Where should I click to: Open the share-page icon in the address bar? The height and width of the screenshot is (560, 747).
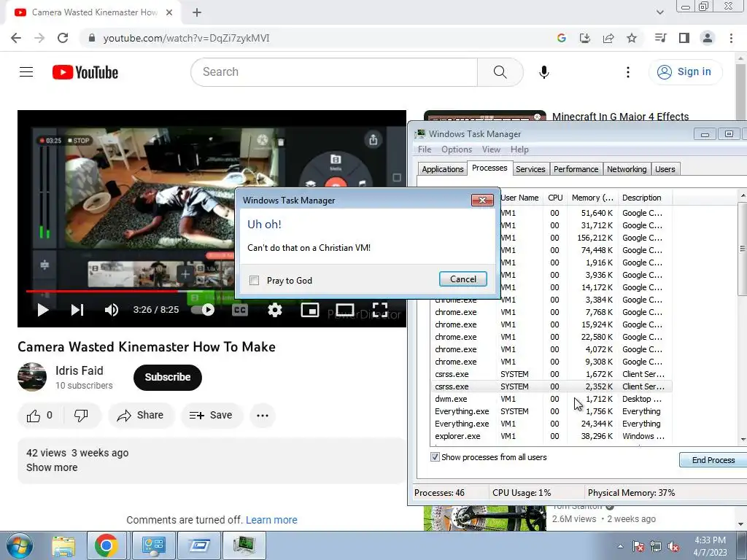coord(608,38)
